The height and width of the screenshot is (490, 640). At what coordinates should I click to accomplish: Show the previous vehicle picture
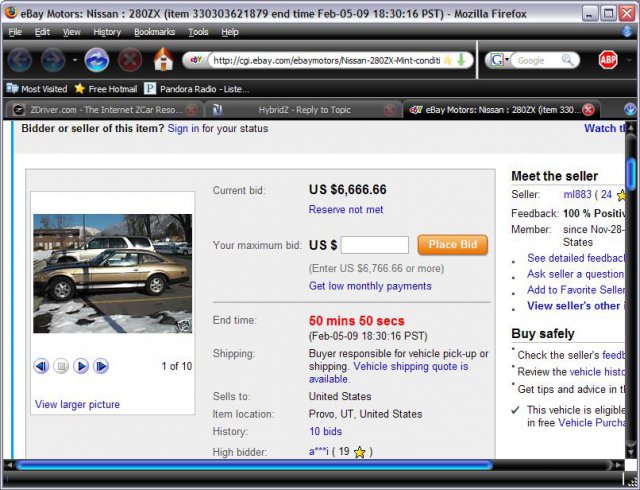tap(41, 366)
